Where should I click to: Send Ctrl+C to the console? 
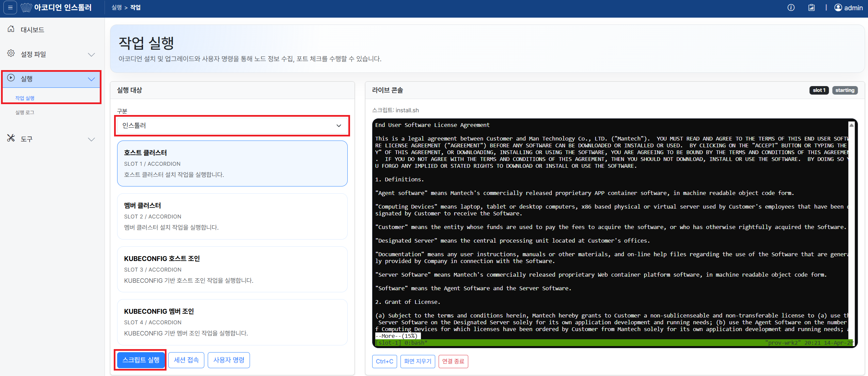coord(384,361)
